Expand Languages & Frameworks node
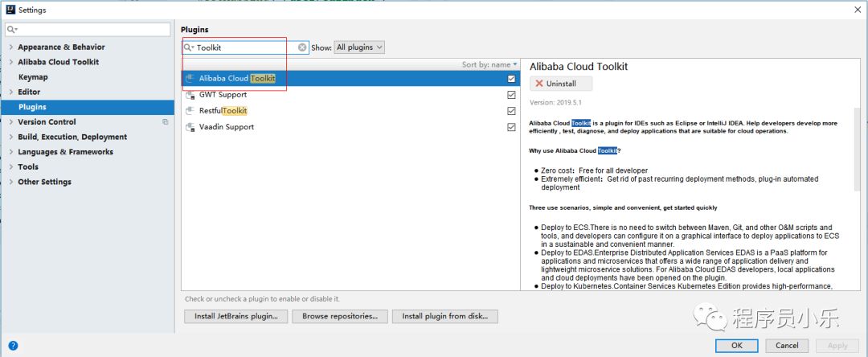 [x=11, y=152]
